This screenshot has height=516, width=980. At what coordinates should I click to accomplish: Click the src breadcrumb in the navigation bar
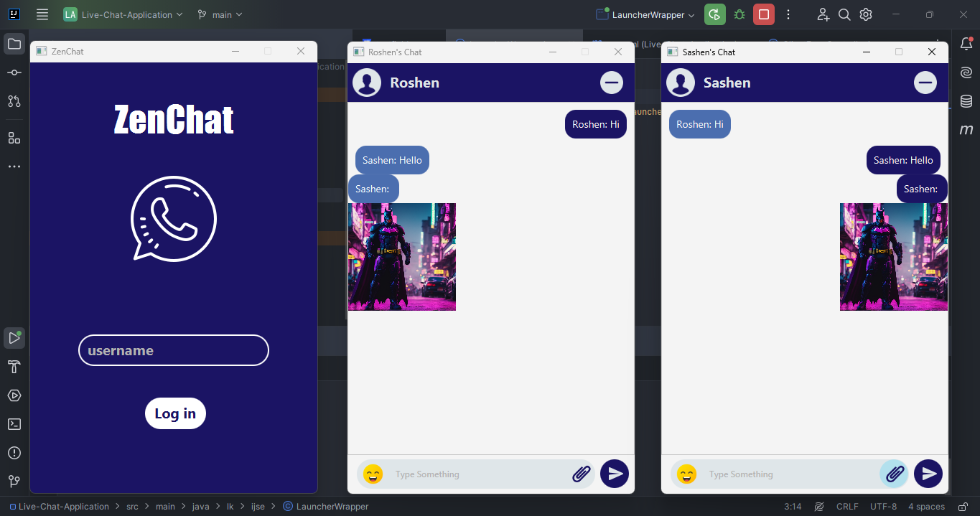point(132,507)
